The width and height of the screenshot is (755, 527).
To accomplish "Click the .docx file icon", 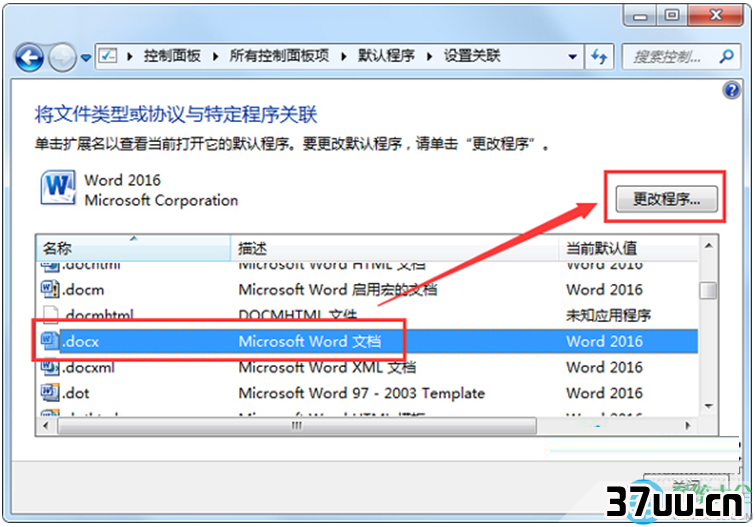I will coord(50,341).
